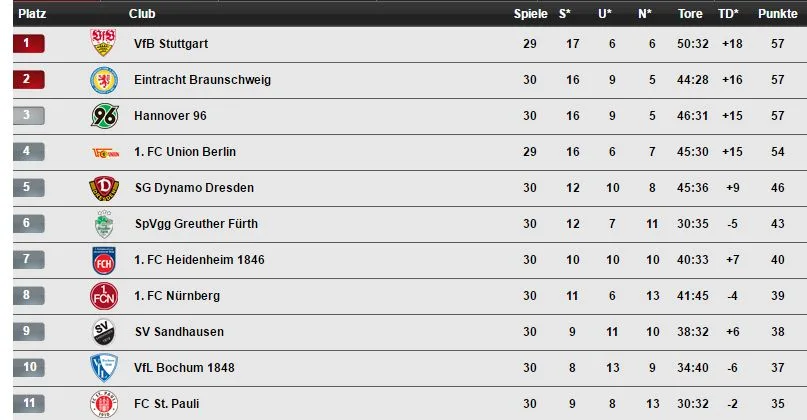Click the Platz column header
This screenshot has height=420, width=807.
32,14
